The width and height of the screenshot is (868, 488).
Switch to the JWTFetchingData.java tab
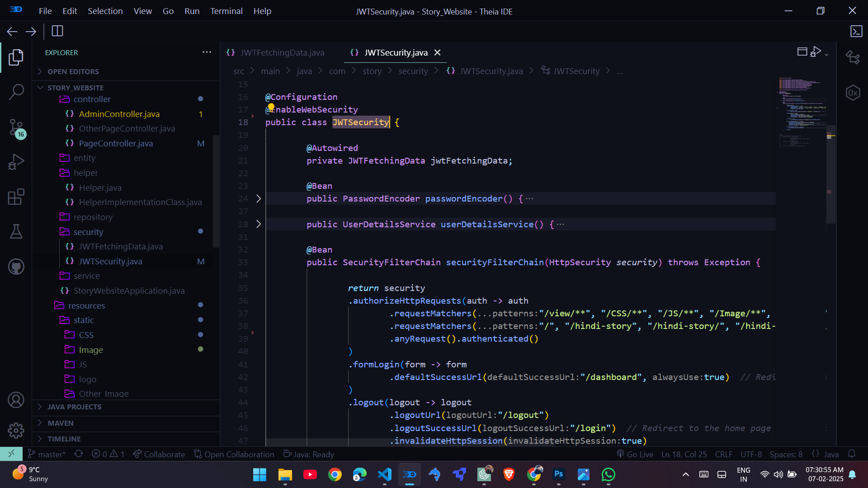click(x=282, y=52)
